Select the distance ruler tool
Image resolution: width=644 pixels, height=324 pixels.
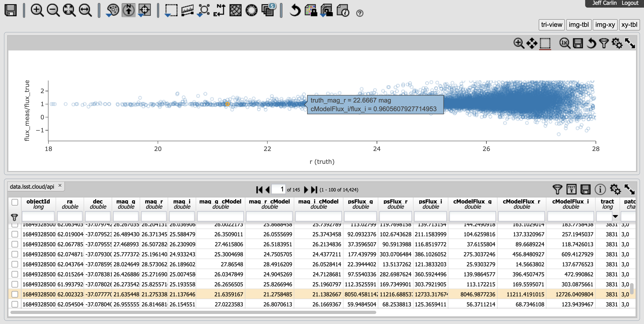(x=187, y=10)
